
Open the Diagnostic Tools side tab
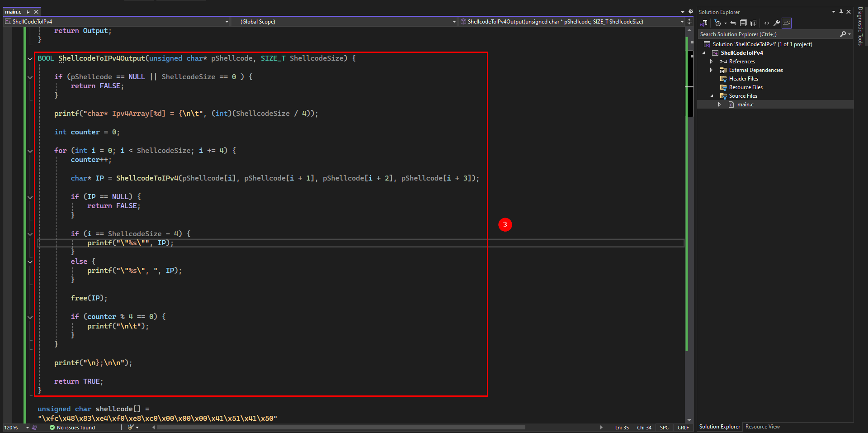point(860,26)
